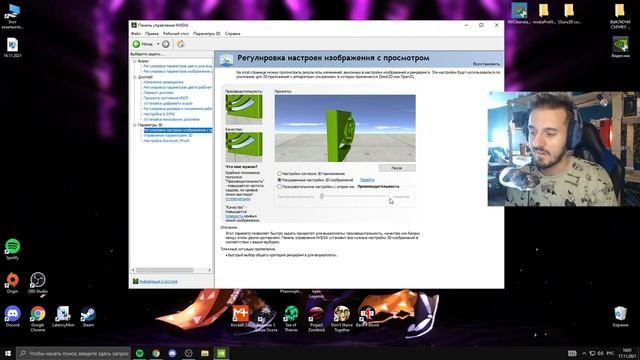Select Регулировка параметров цвета для видео
Viewport: 640px width, 360px height.
click(x=178, y=66)
